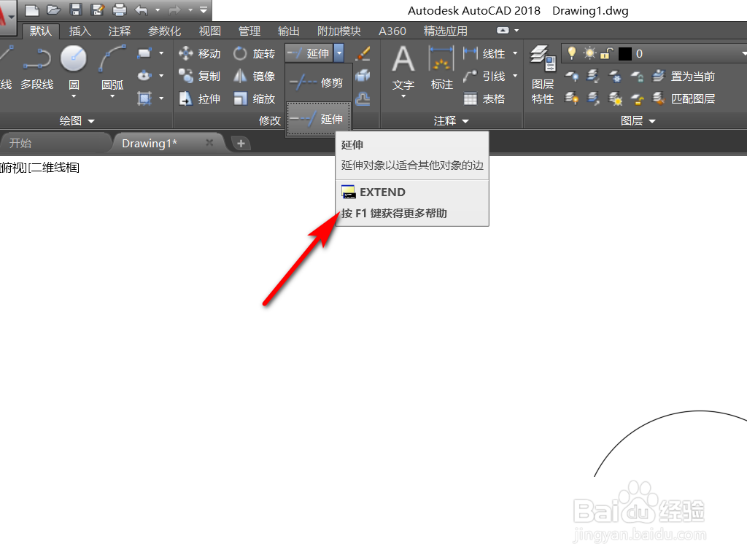
Task: Click the 匹配图层 match layer button
Action: [x=684, y=98]
